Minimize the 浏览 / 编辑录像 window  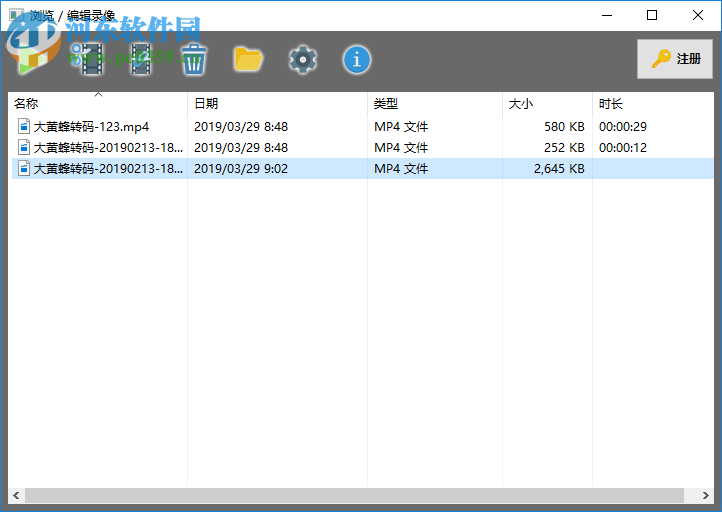607,16
